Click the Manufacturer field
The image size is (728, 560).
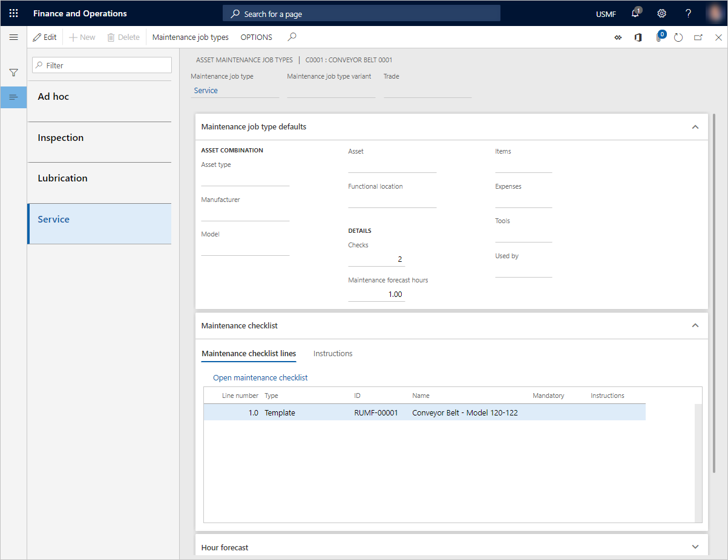click(245, 213)
